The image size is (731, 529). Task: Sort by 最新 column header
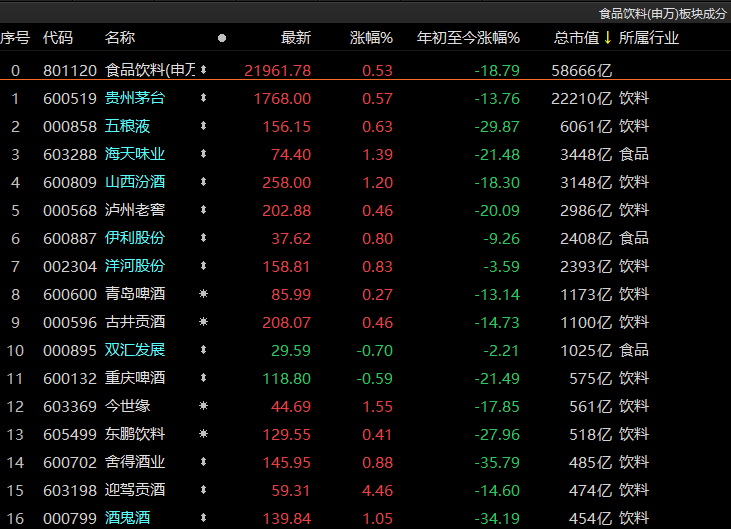click(x=296, y=37)
